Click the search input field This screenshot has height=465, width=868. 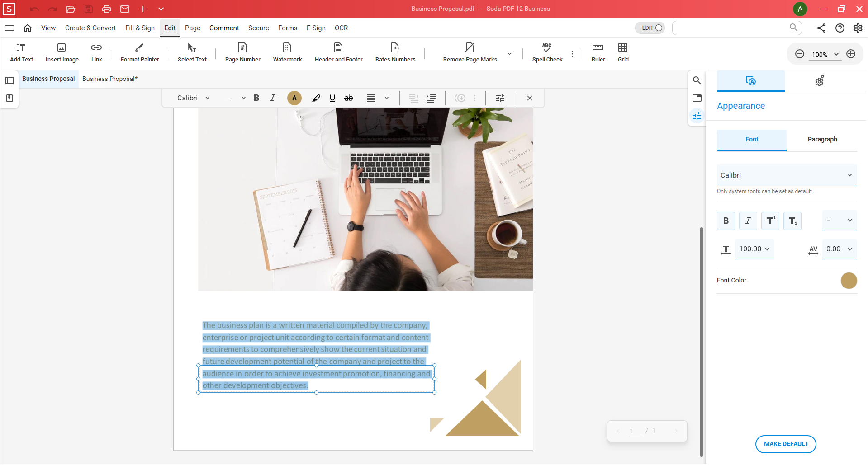737,28
